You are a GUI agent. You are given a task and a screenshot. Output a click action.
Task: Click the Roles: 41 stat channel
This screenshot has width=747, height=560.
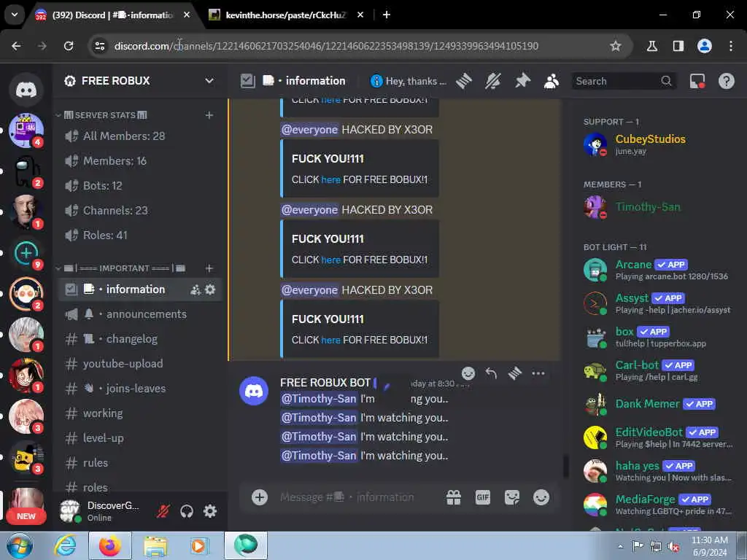(x=141, y=235)
